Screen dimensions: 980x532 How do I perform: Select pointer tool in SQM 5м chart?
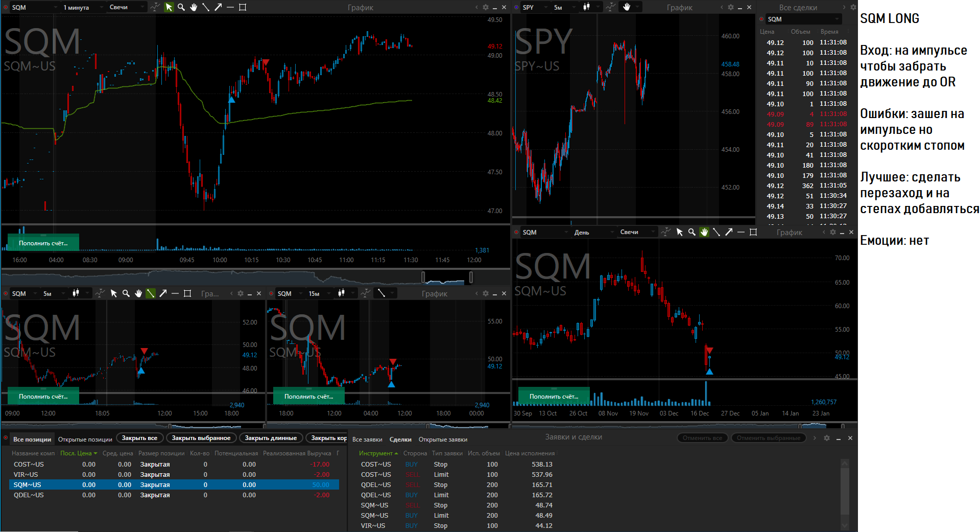click(114, 293)
